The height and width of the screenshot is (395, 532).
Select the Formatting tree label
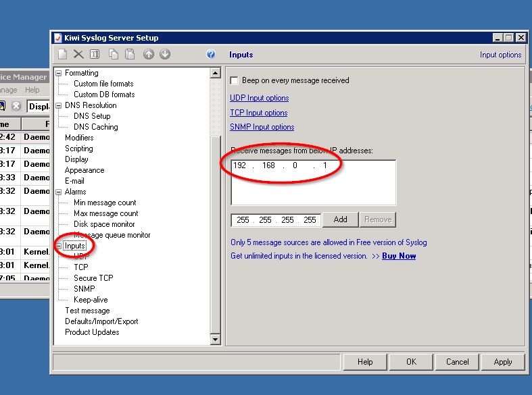click(x=81, y=73)
